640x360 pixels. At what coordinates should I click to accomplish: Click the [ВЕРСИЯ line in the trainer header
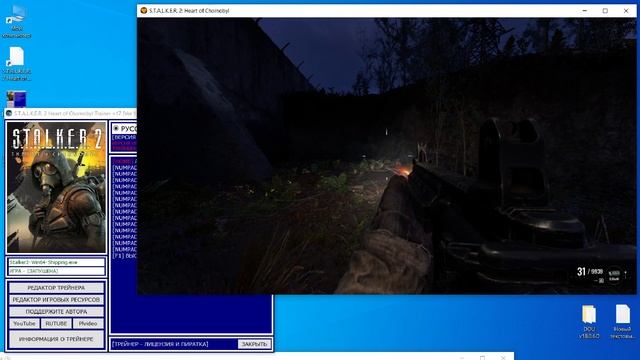click(124, 138)
